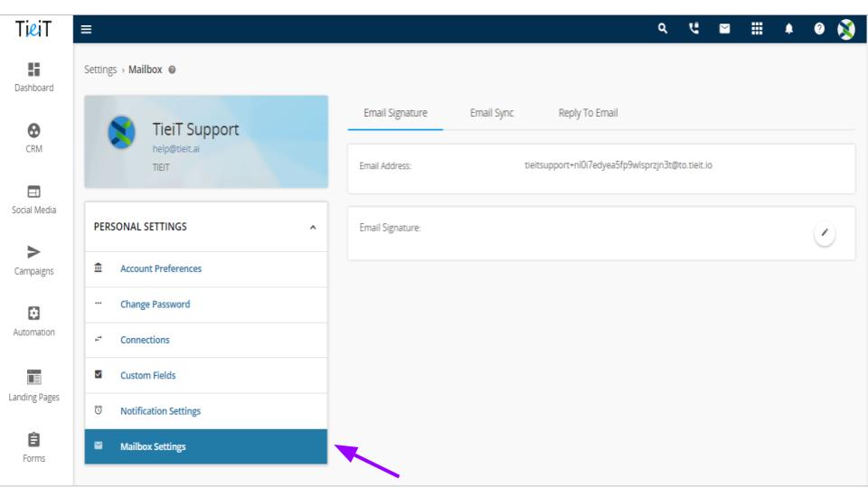Open the notifications bell
The height and width of the screenshot is (488, 868).
[788, 29]
